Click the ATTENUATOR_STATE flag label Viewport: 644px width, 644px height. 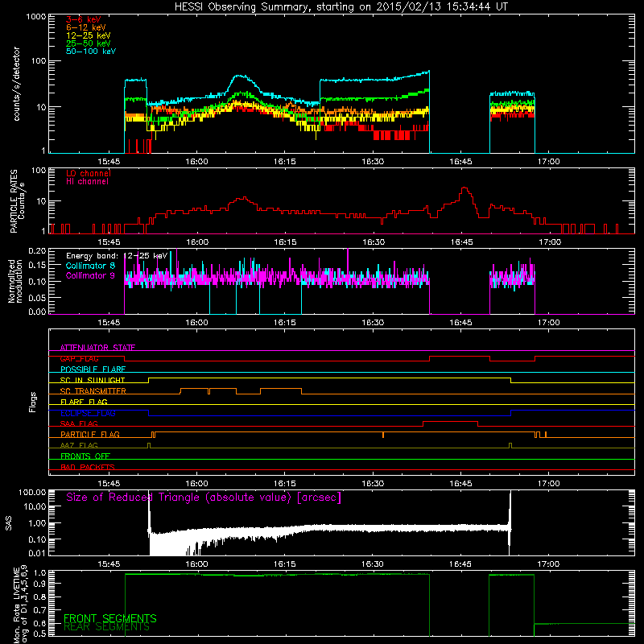point(97,348)
